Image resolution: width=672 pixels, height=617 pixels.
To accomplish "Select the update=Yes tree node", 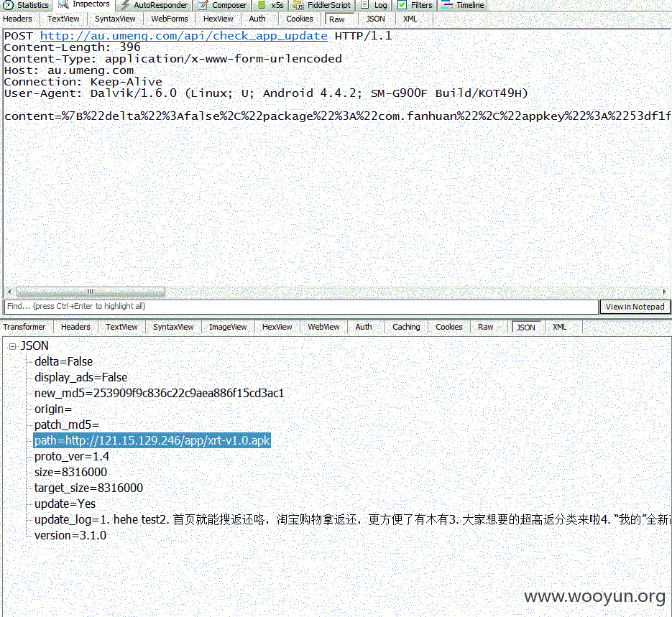I will [65, 504].
